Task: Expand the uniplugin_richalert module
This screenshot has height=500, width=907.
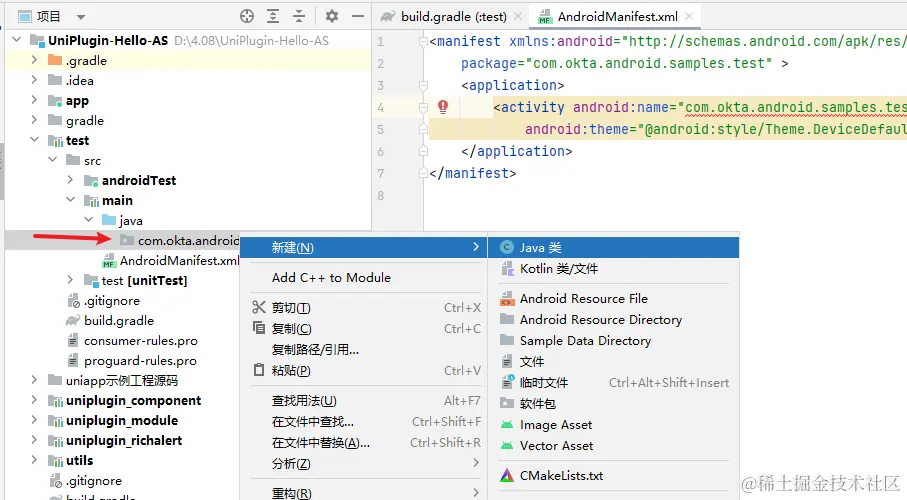Action: coord(34,440)
